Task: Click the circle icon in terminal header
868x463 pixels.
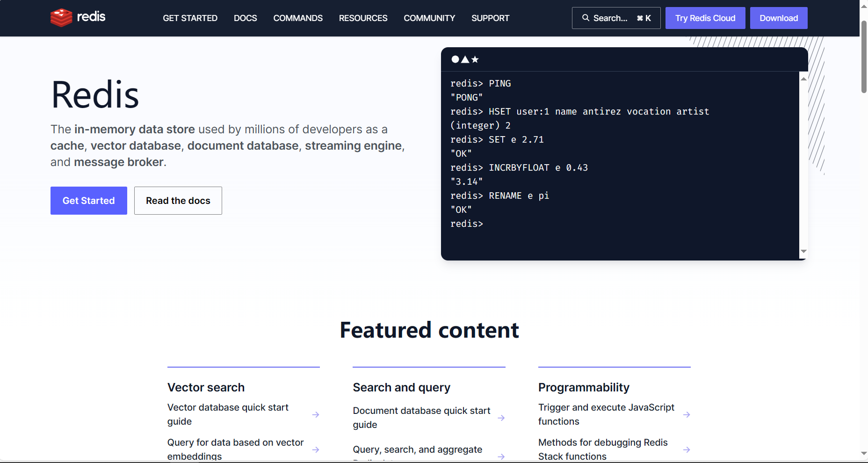Action: coord(455,59)
